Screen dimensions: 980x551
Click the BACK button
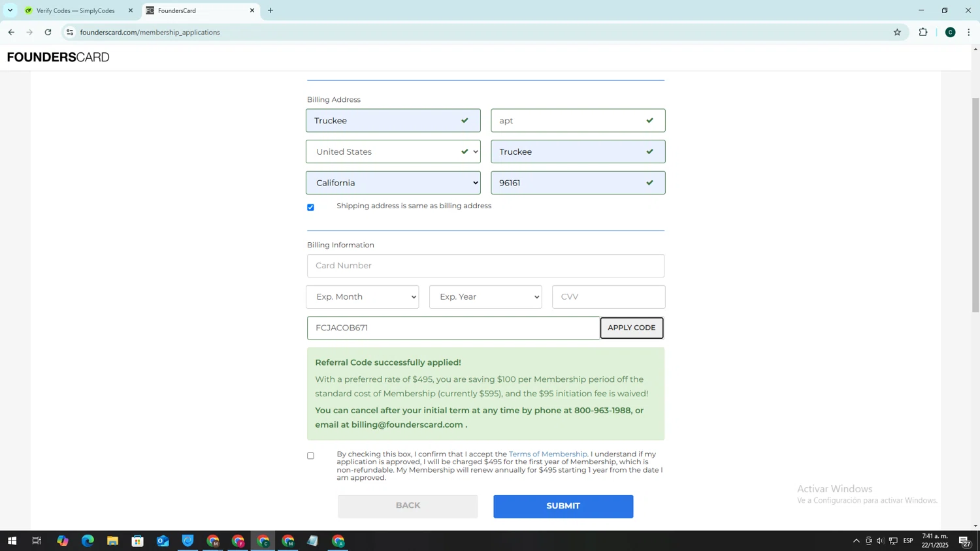[408, 506]
